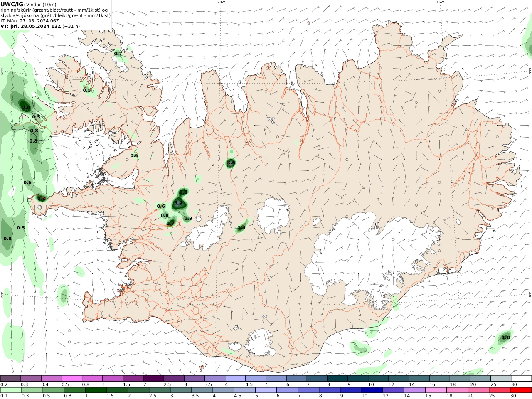Click the bright red legend swatch
Viewport: 532px width, 399px height.
coord(521,390)
